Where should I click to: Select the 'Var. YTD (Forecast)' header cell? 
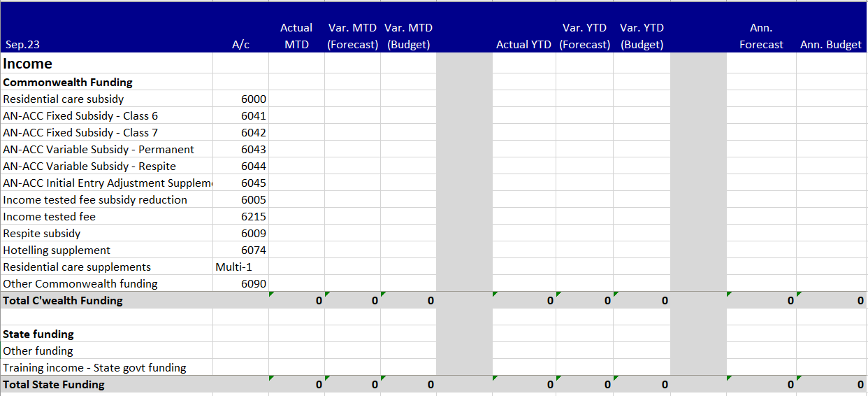click(x=584, y=28)
